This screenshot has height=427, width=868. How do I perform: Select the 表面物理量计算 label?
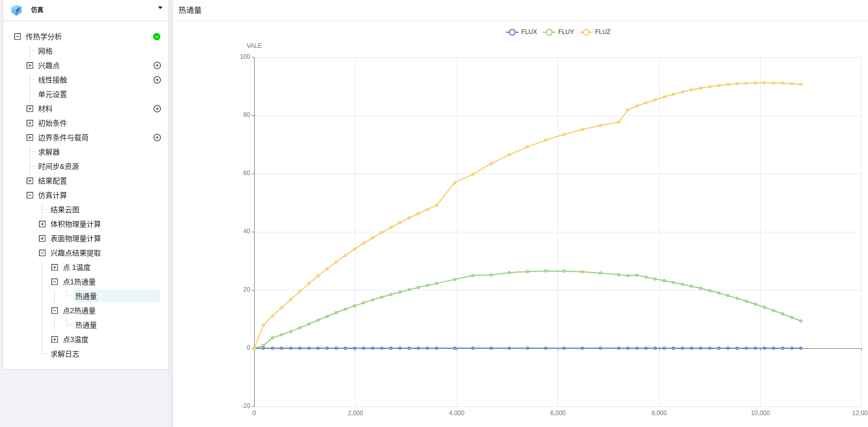(76, 238)
